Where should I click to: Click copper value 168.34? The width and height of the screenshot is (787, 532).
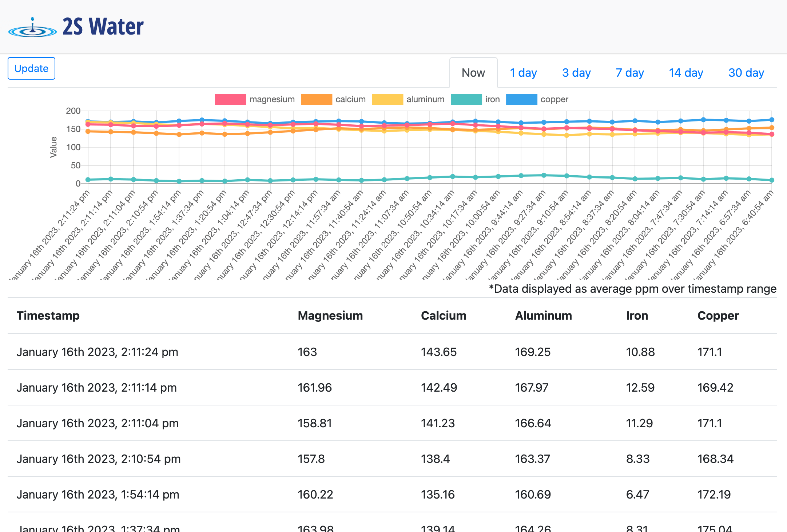click(715, 459)
